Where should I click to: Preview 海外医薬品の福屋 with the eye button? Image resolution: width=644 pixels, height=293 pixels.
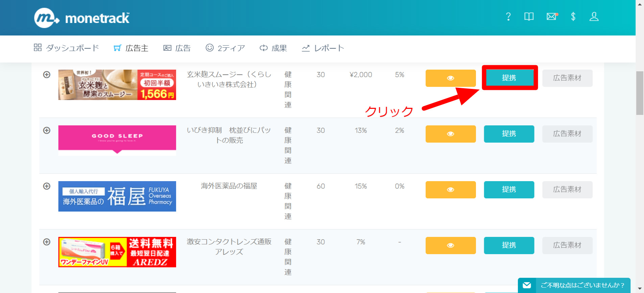coord(451,190)
